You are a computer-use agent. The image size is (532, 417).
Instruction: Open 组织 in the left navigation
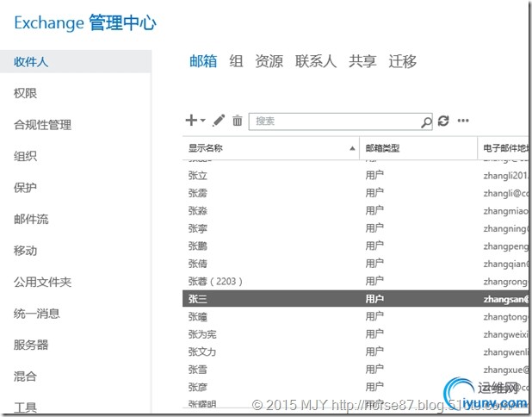[x=25, y=156]
